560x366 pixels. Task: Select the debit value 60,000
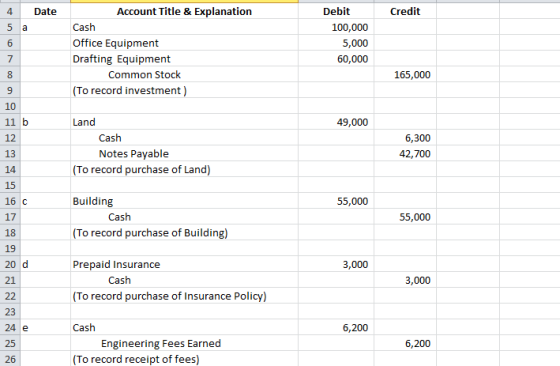pos(336,59)
